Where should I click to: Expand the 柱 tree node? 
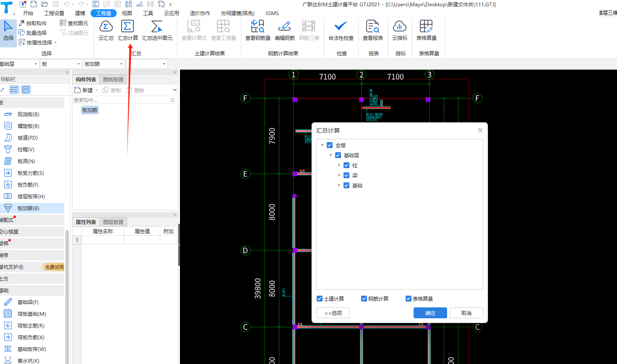click(x=339, y=165)
